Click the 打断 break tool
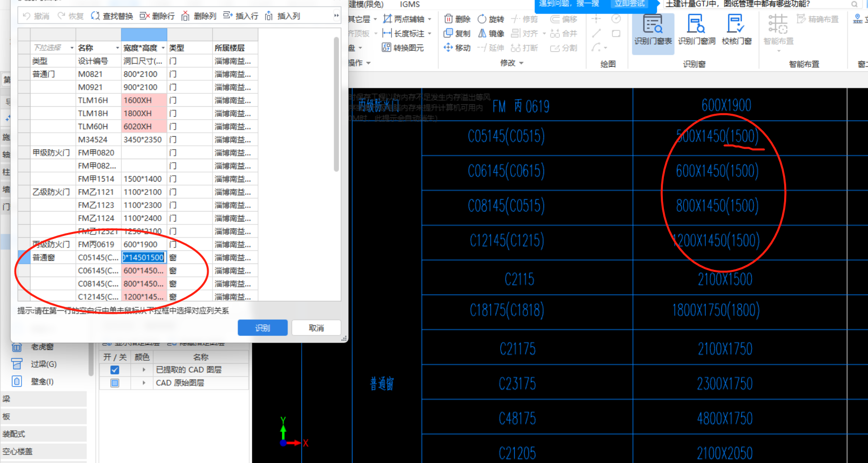Screen dimensions: 868x463 pos(525,47)
